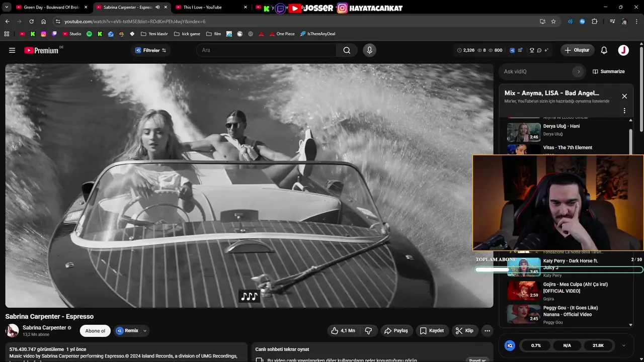Open the Sabrina Carpenter channel name link
The height and width of the screenshot is (362, 644).
point(44,328)
